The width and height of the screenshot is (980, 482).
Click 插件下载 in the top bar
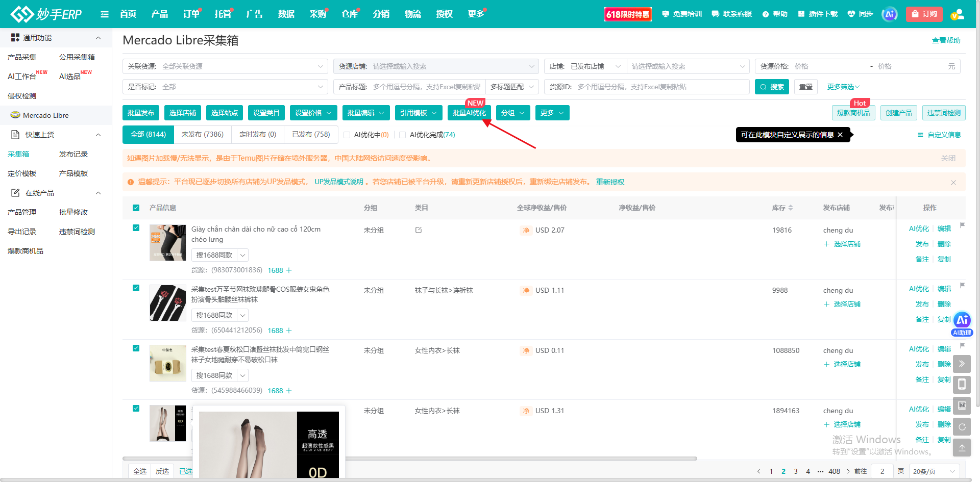click(818, 14)
